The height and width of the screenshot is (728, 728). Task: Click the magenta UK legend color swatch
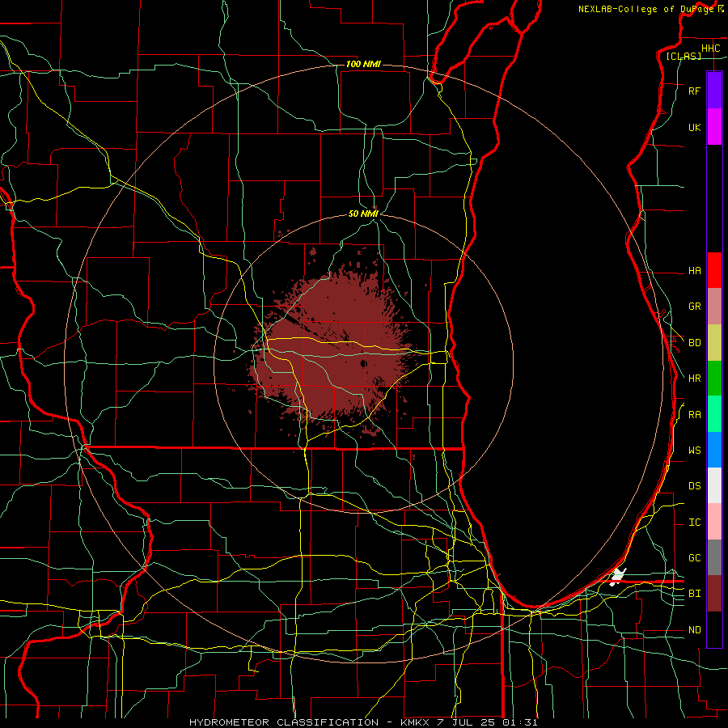714,127
